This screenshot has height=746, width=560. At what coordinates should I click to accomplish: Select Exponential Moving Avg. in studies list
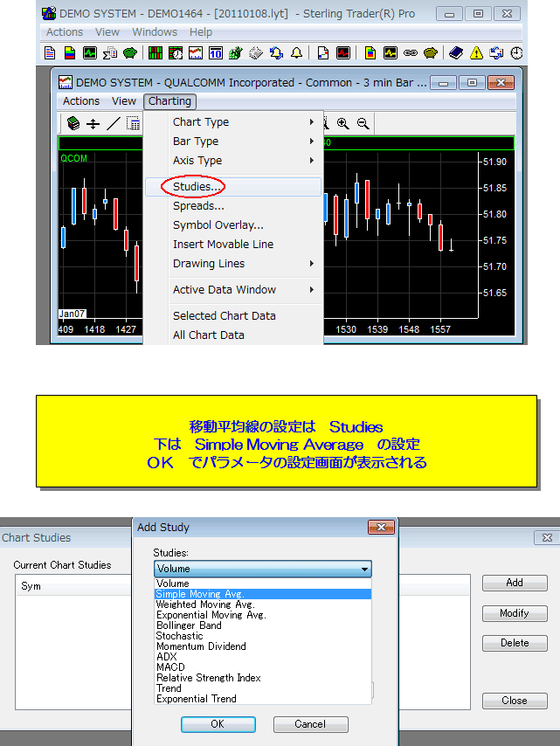point(263,615)
